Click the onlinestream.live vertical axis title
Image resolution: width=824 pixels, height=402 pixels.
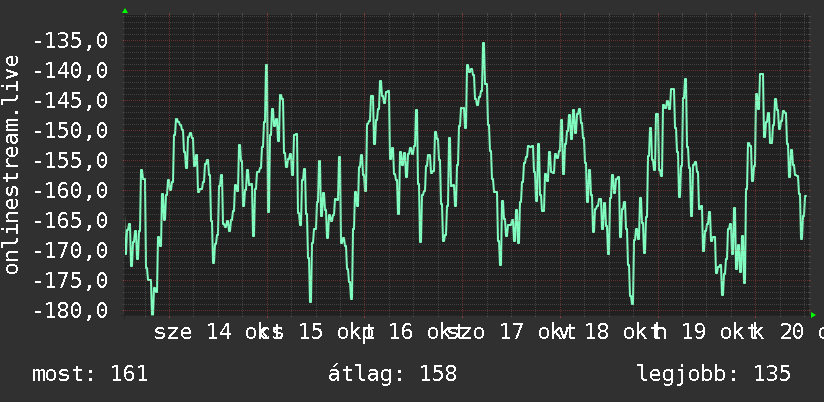(x=11, y=164)
